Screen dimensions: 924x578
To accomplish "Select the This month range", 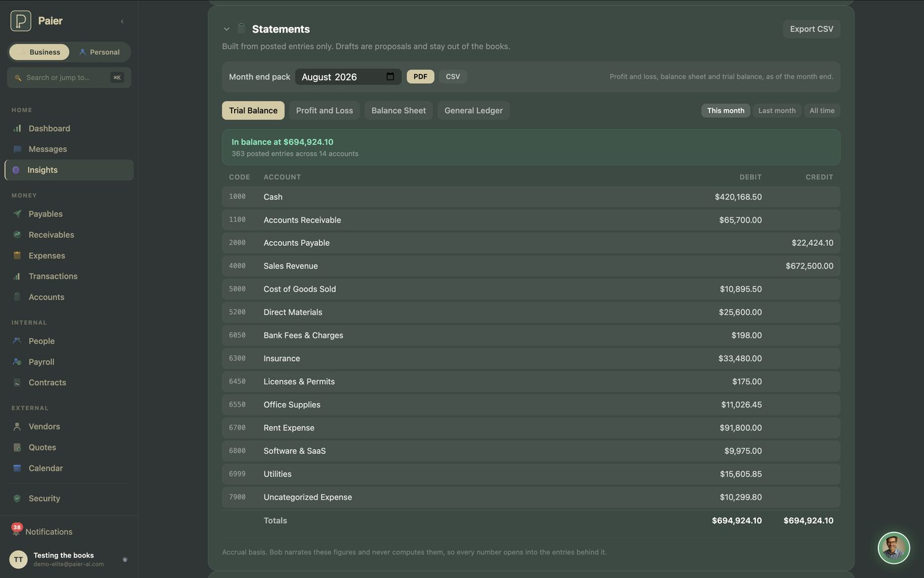I will [x=726, y=110].
